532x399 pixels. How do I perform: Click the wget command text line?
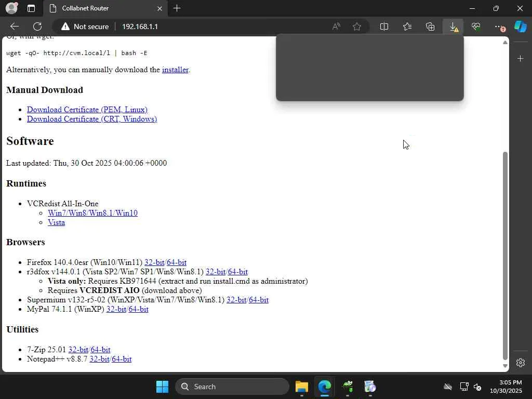tap(77, 53)
